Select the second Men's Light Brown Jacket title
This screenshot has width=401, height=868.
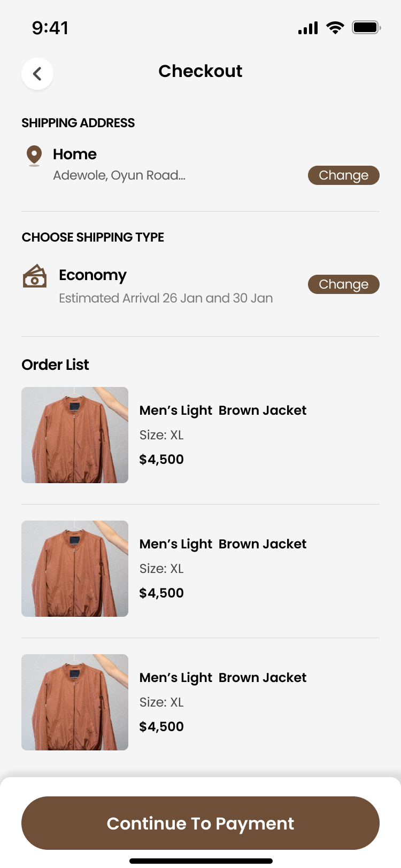tap(223, 544)
